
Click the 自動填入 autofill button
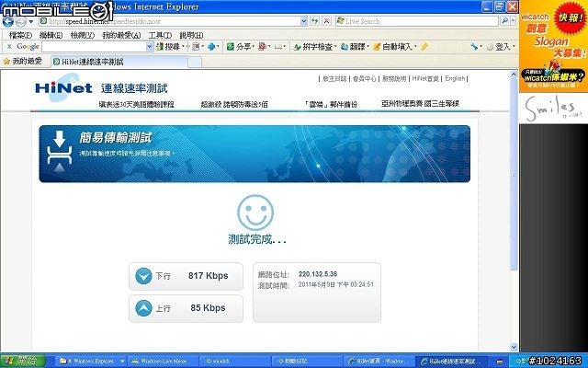(393, 47)
